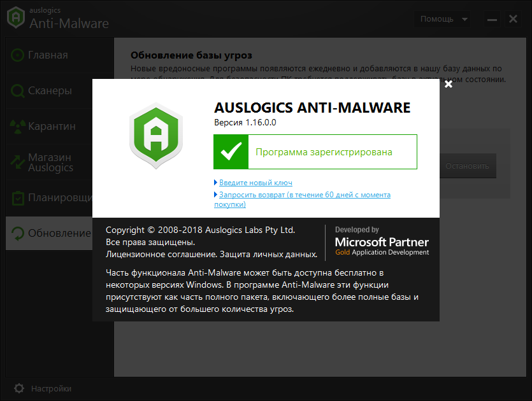Click the Остановить button

click(x=467, y=165)
